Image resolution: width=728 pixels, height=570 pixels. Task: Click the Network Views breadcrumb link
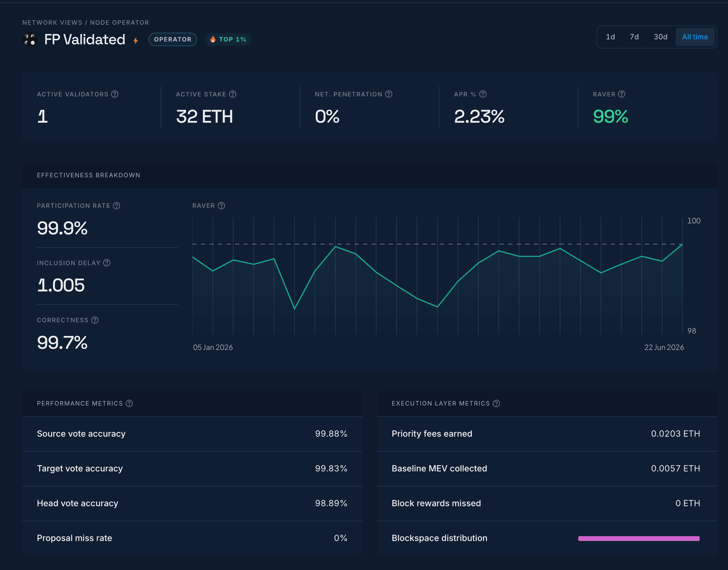(52, 23)
